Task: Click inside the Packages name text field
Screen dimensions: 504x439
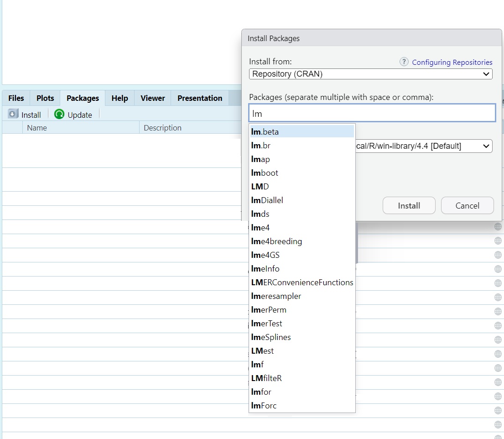Action: (x=372, y=114)
